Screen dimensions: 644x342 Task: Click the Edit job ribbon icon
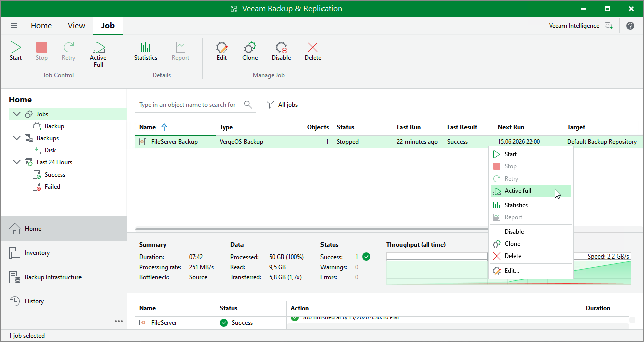point(222,51)
